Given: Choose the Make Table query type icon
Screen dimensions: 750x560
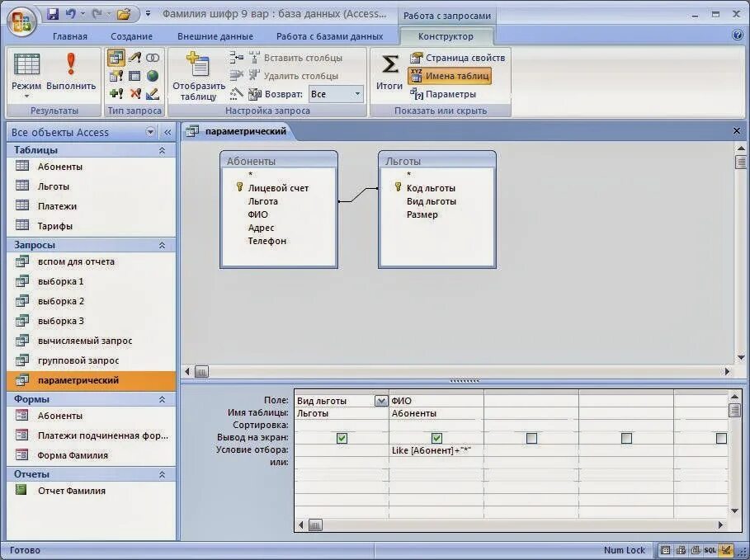Looking at the screenshot, I should tap(116, 76).
